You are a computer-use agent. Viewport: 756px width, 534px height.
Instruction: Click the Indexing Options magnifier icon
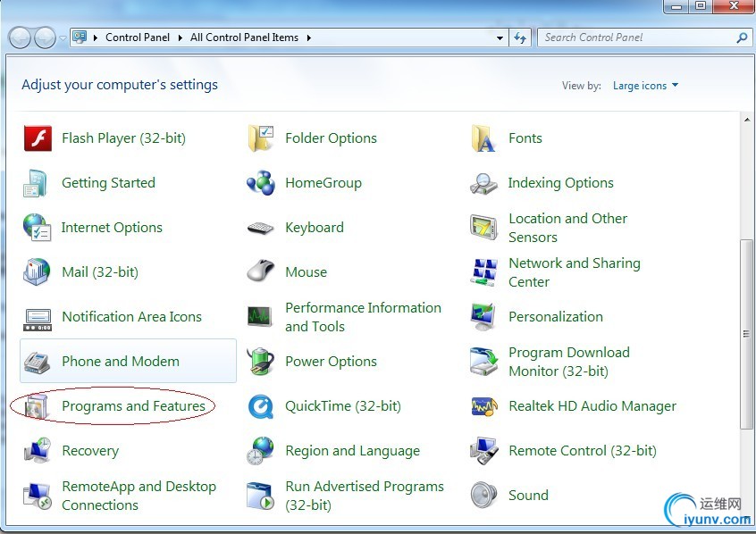483,183
